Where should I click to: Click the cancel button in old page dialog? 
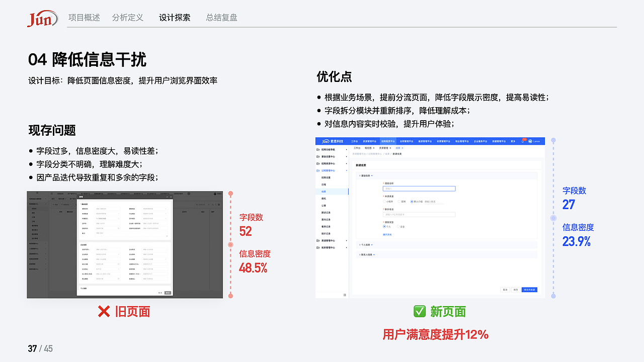click(x=160, y=293)
